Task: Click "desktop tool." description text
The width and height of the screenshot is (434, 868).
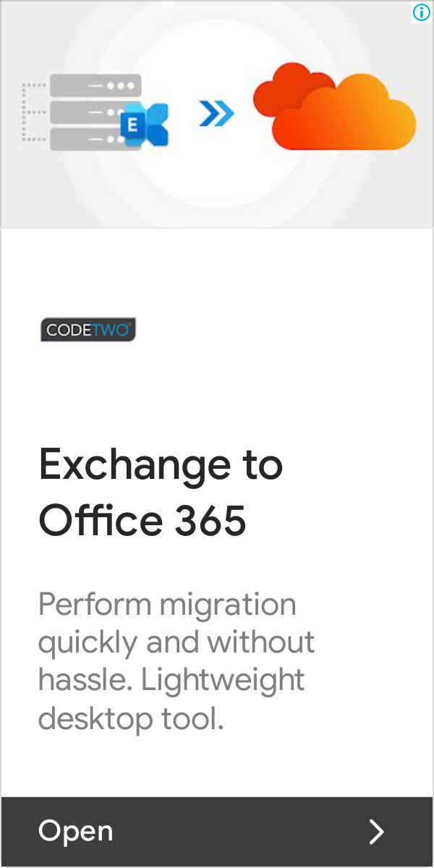Action: pyautogui.click(x=131, y=718)
